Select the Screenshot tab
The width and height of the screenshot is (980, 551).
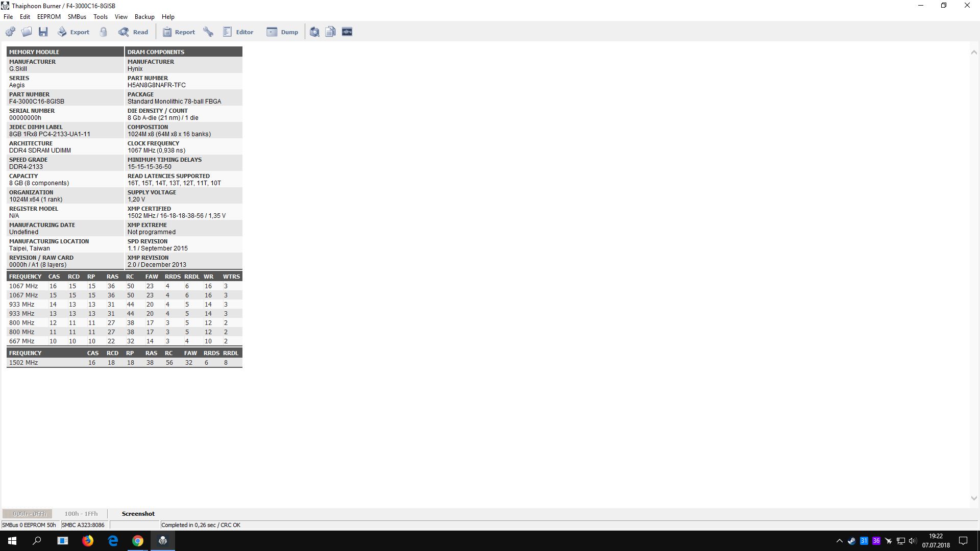138,514
